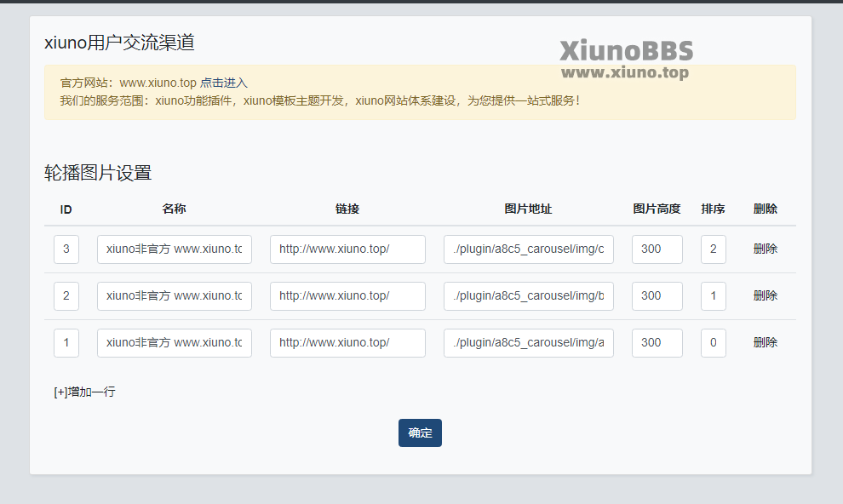
Task: Delete the carousel row with ID 3
Action: click(x=765, y=249)
